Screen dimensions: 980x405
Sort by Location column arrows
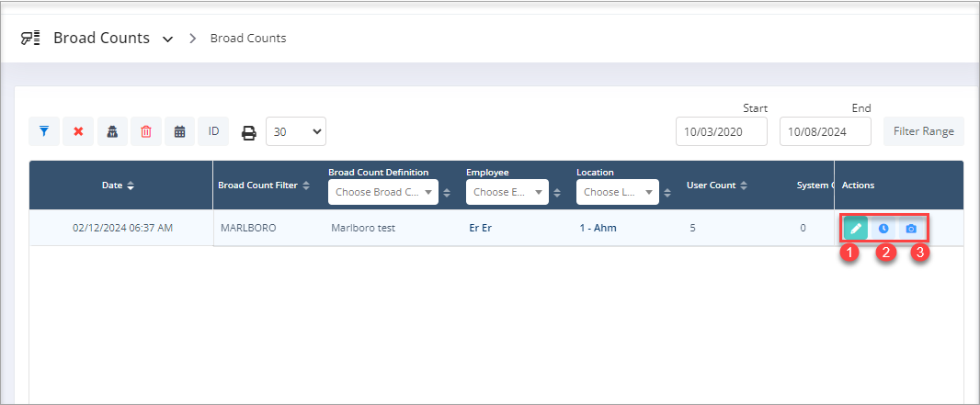tap(667, 193)
